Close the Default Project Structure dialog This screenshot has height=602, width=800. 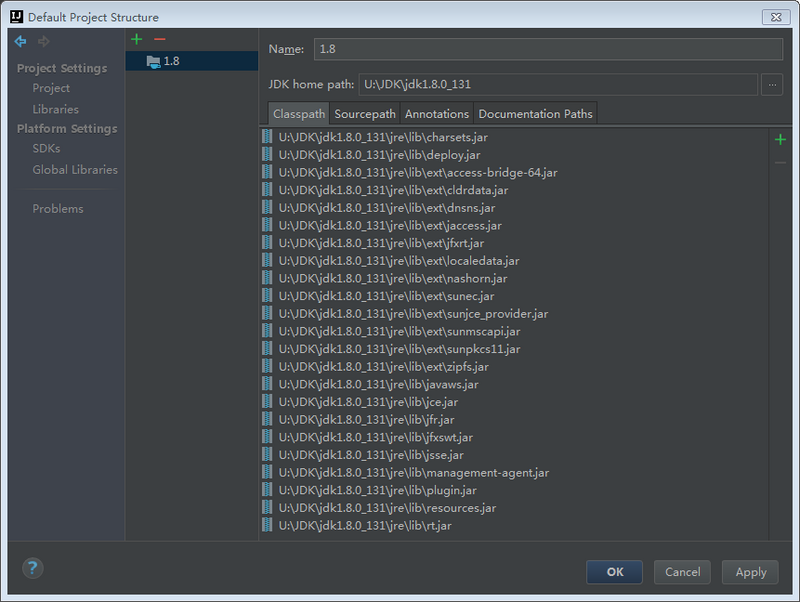pyautogui.click(x=776, y=17)
